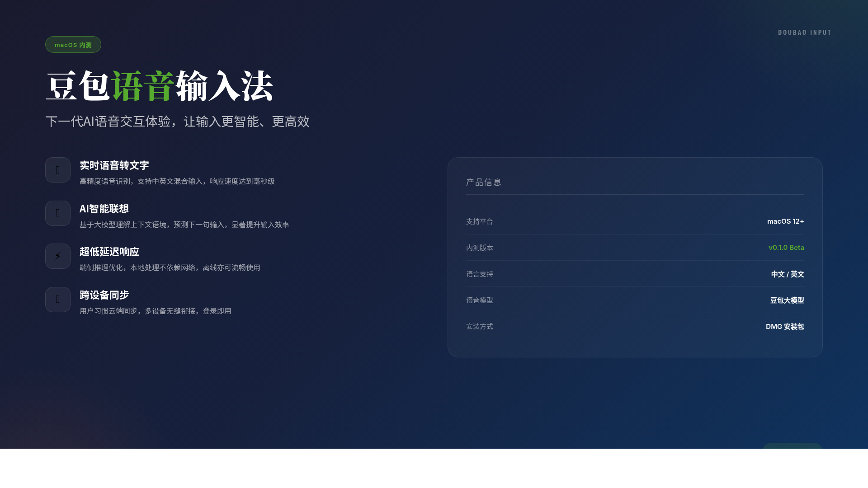Click the DOUBAO INPUT brand text
Screen dimensions: 868x488
pos(804,33)
